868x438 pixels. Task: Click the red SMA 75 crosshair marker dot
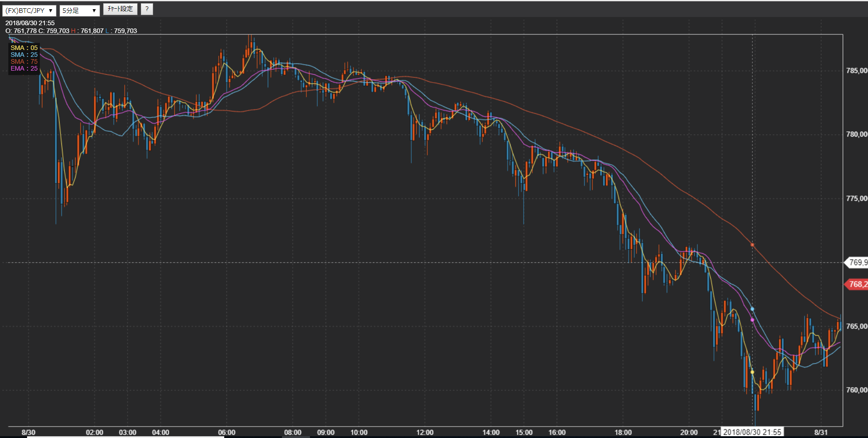point(752,245)
